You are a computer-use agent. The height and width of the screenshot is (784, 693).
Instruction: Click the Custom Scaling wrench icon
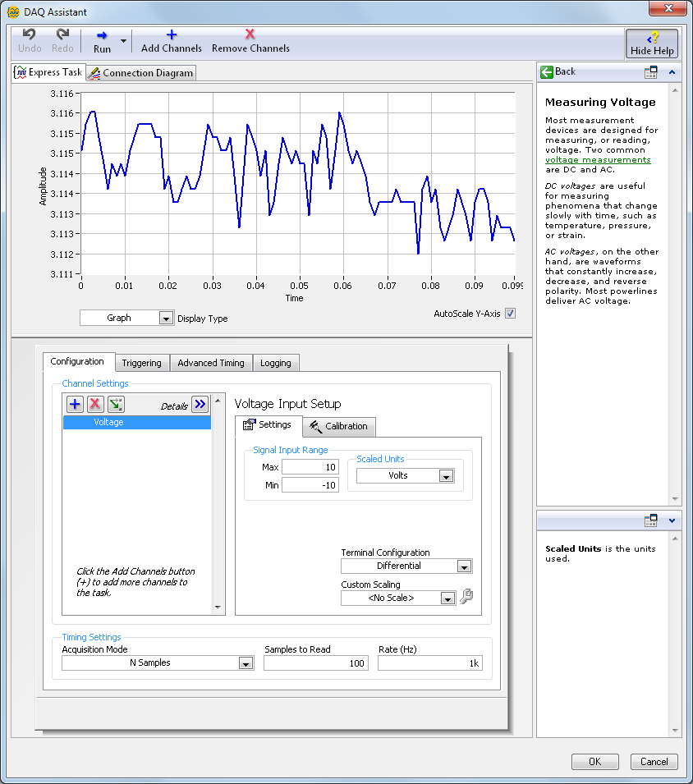pyautogui.click(x=466, y=598)
